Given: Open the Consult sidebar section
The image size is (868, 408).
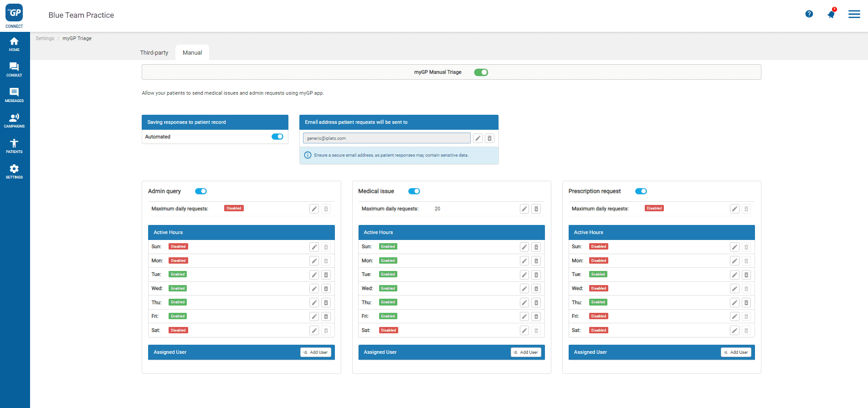Looking at the screenshot, I should click(x=14, y=70).
